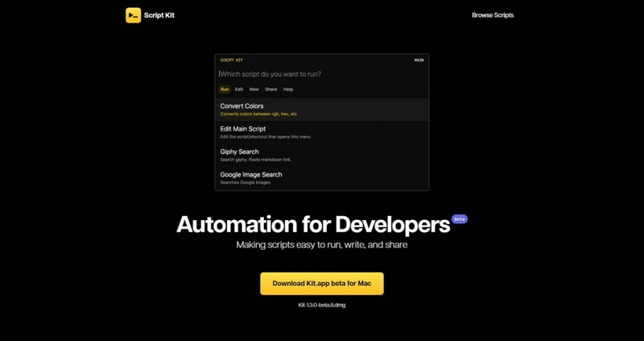Click the Script Kit brand name text
The width and height of the screenshot is (644, 341).
[x=159, y=15]
